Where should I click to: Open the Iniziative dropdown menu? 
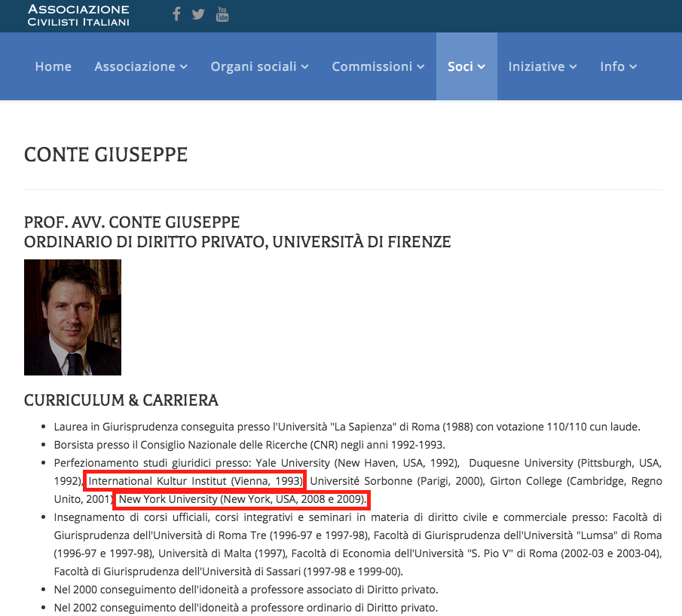(543, 66)
